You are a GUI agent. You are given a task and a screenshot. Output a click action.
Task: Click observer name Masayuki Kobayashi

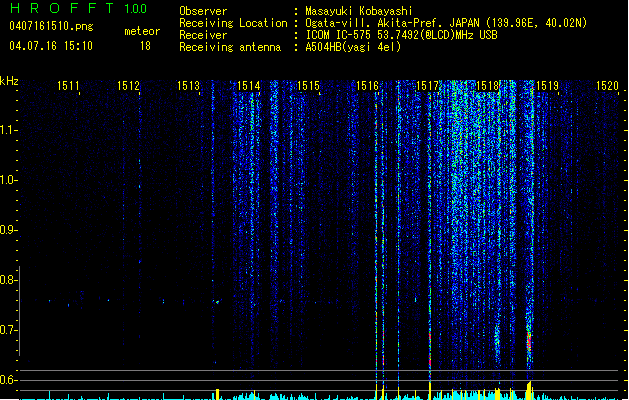pyautogui.click(x=359, y=11)
